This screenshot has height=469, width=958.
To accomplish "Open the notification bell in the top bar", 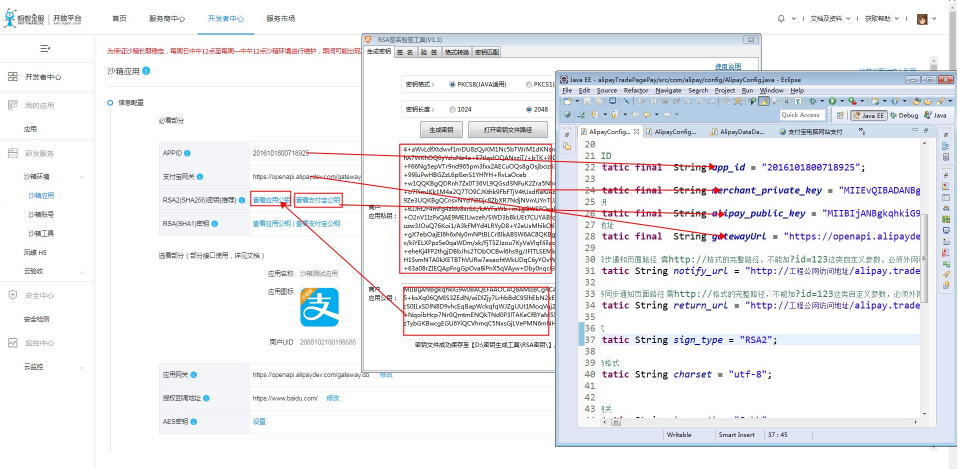I will [x=781, y=18].
